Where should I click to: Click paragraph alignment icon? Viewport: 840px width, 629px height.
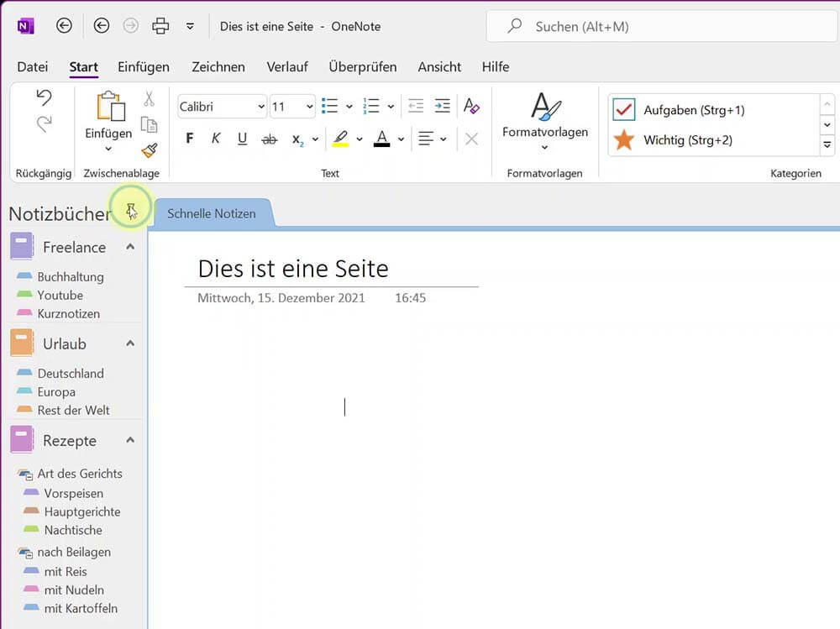point(426,139)
